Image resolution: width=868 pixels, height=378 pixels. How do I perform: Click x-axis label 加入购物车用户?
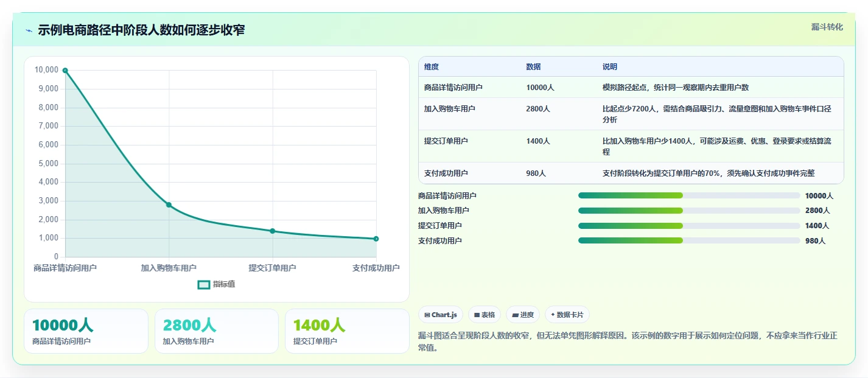[169, 268]
